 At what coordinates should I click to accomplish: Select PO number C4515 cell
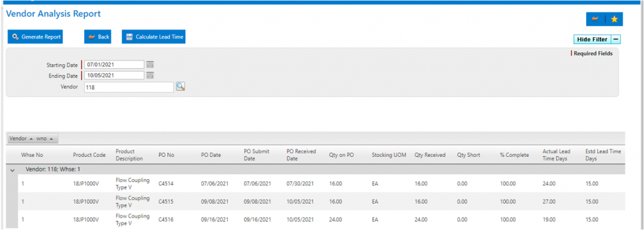(166, 202)
